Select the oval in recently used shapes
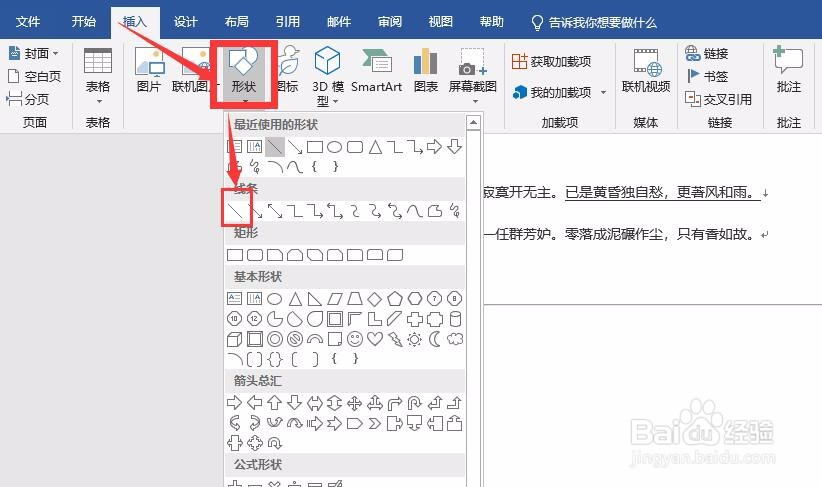Viewport: 822px width, 487px height. click(x=334, y=147)
